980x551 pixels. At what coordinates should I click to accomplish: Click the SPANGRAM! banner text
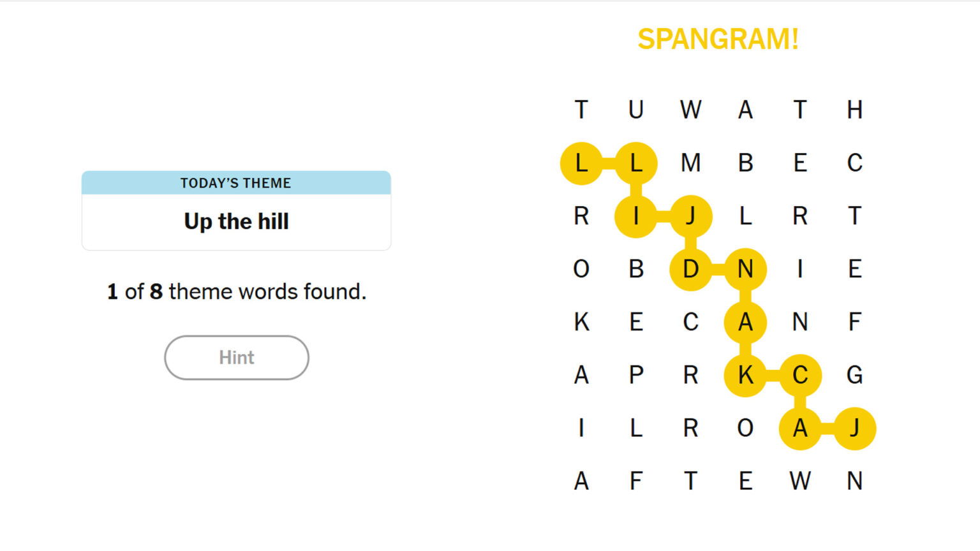click(718, 40)
